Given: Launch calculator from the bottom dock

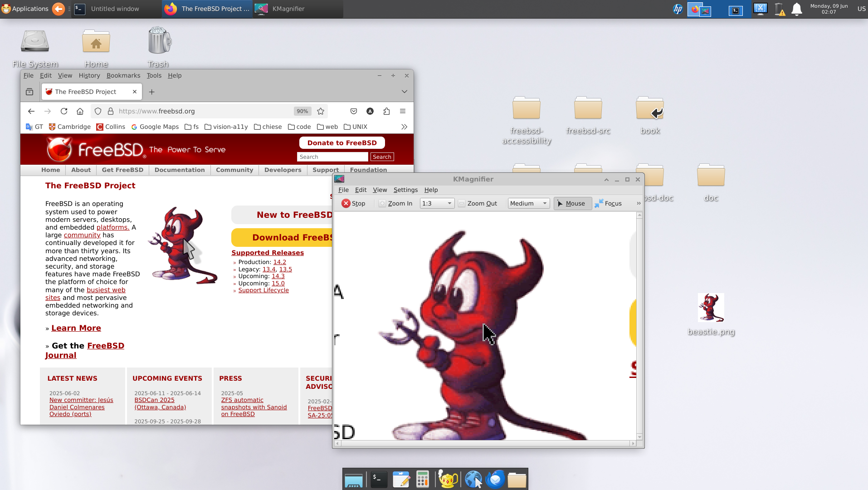Looking at the screenshot, I should coord(422,479).
